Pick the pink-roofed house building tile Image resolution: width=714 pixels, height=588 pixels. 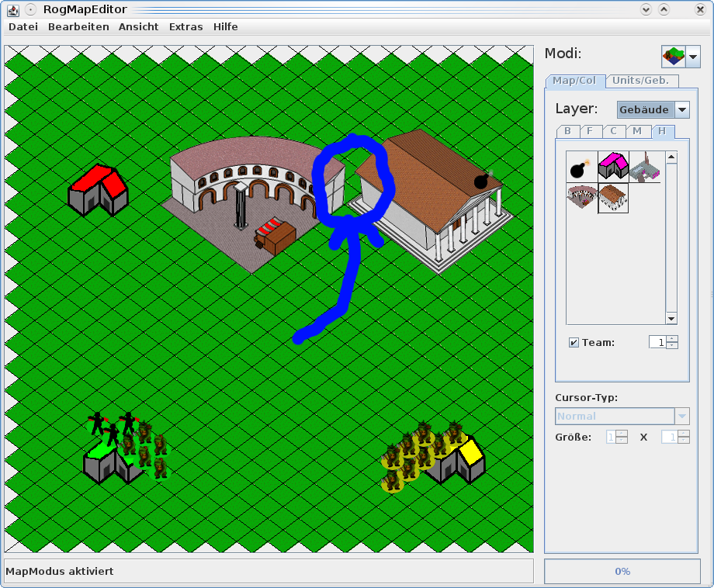tap(613, 167)
